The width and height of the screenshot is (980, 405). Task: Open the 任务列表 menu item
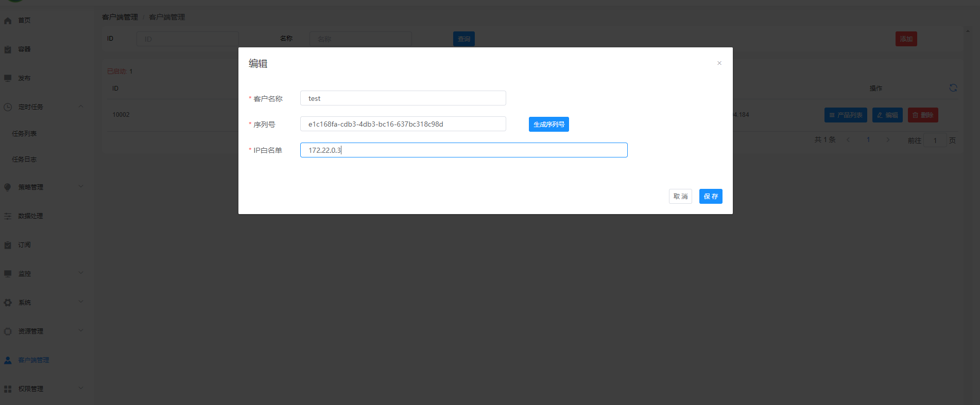tap(24, 134)
